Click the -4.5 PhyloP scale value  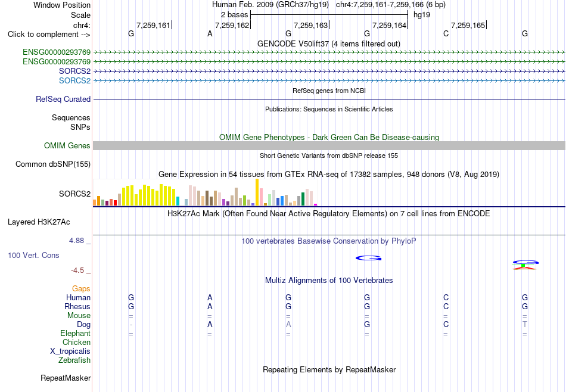[x=77, y=270]
